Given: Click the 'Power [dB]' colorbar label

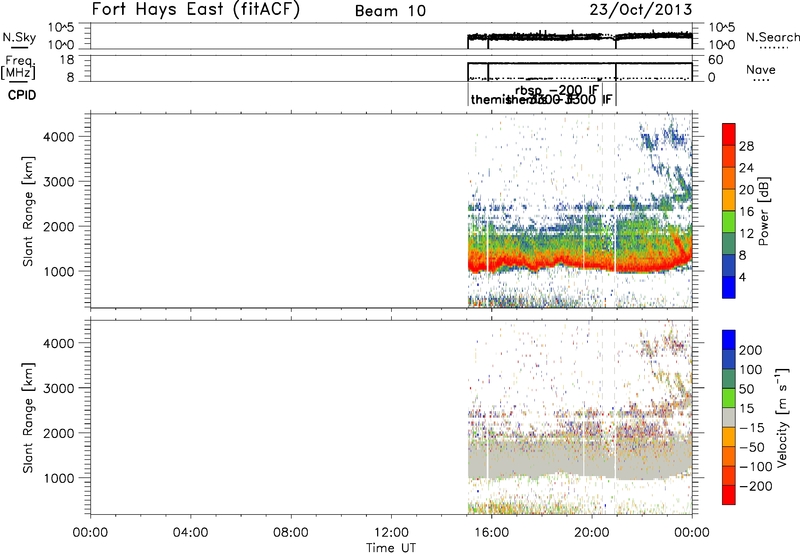Looking at the screenshot, I should click(763, 211).
